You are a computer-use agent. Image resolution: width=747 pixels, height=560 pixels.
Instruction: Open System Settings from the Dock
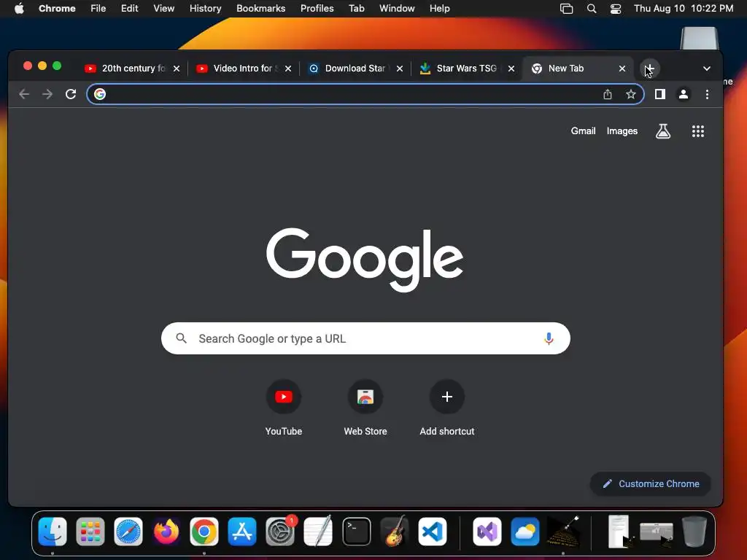[x=280, y=532]
